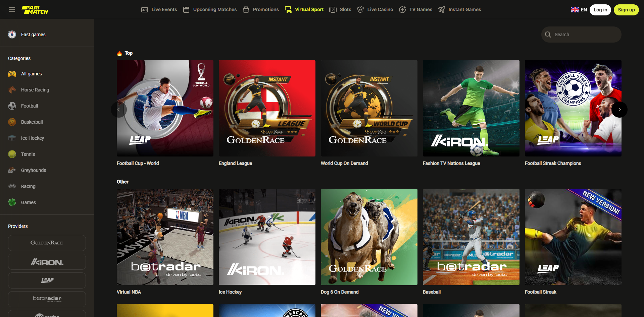Viewport: 644px width, 317px height.
Task: Open Upcoming Matches section
Action: 210,10
